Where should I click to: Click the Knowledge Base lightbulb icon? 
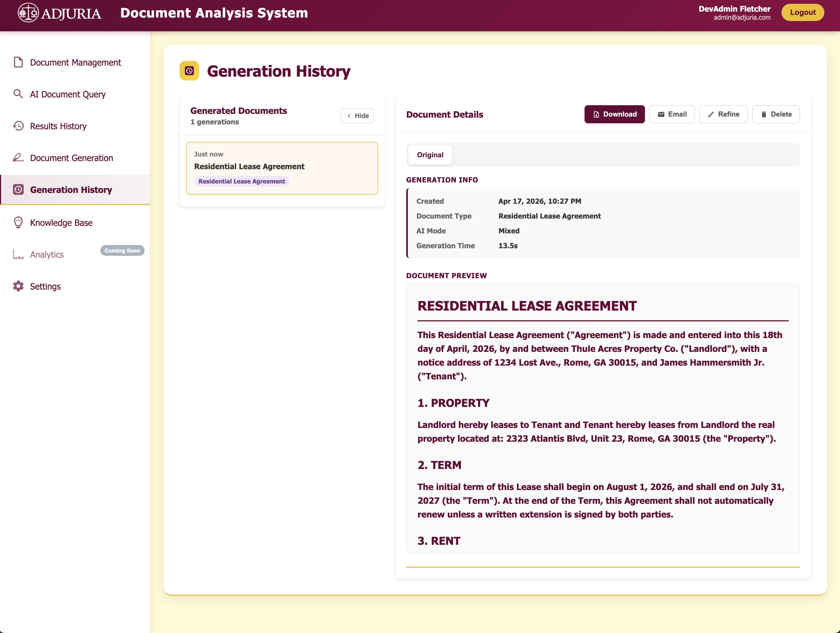[x=18, y=222]
